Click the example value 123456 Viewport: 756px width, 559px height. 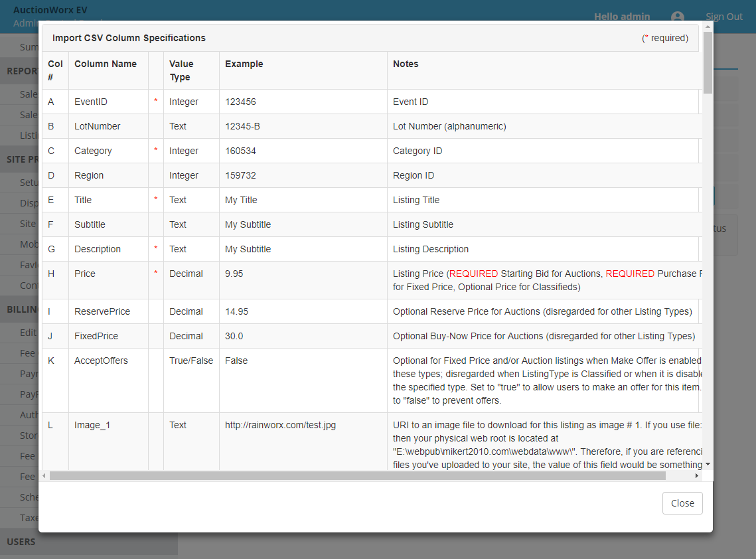pyautogui.click(x=240, y=102)
